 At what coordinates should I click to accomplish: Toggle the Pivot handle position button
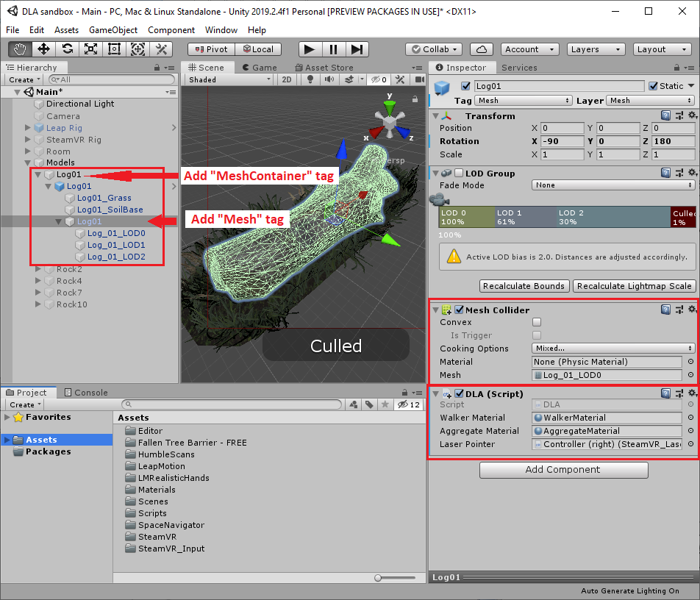coord(211,49)
